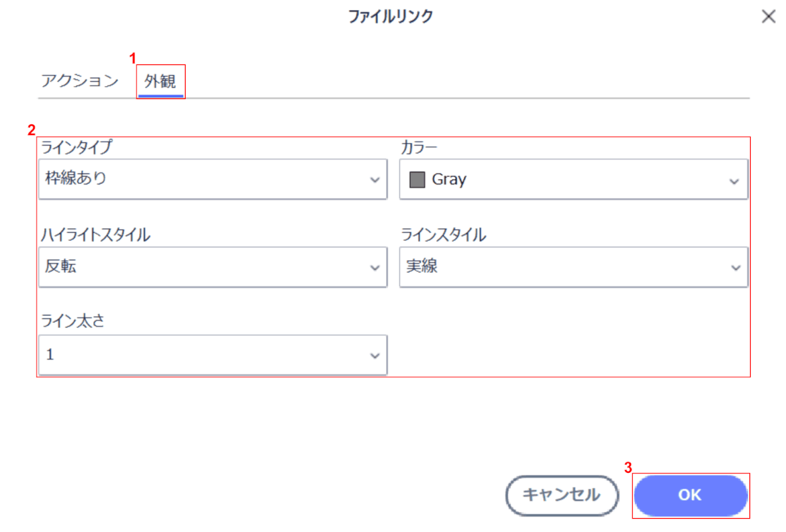
Task: Click the ライン太さ field label
Action: (73, 322)
